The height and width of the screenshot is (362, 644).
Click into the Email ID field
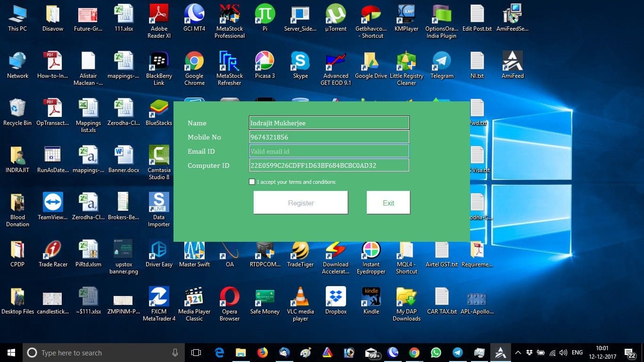coord(329,151)
